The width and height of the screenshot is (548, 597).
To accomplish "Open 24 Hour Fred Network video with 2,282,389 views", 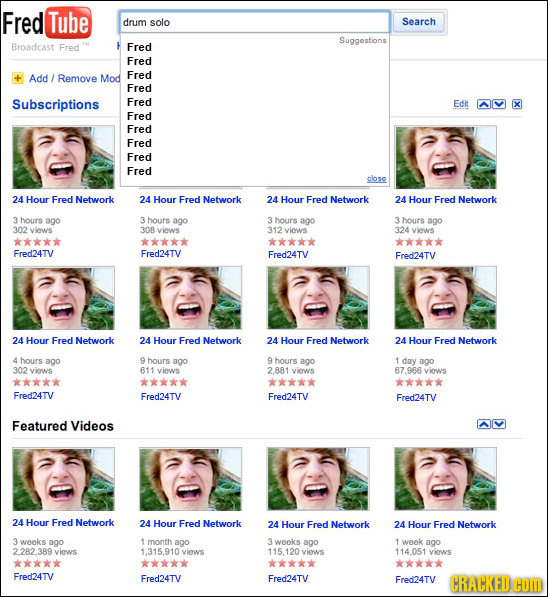I will pos(63,522).
